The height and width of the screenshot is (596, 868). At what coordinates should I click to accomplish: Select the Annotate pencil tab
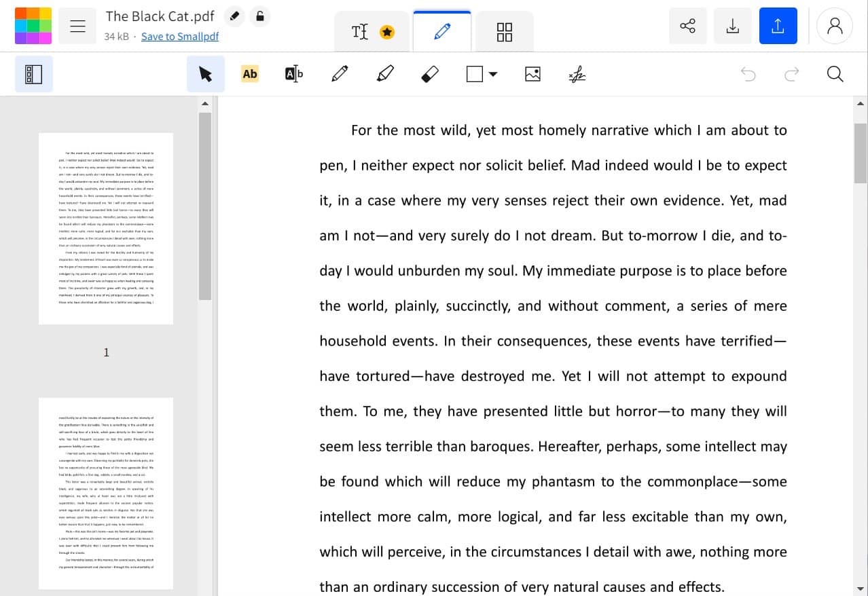(442, 31)
